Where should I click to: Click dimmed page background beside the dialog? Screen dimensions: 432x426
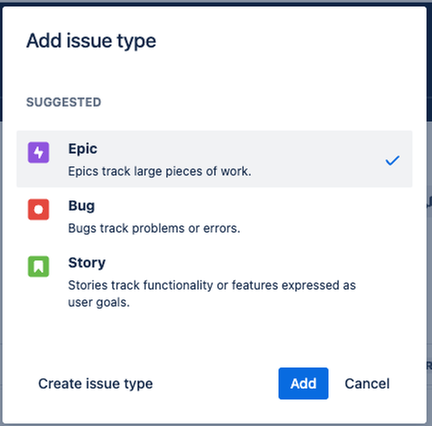(429, 267)
